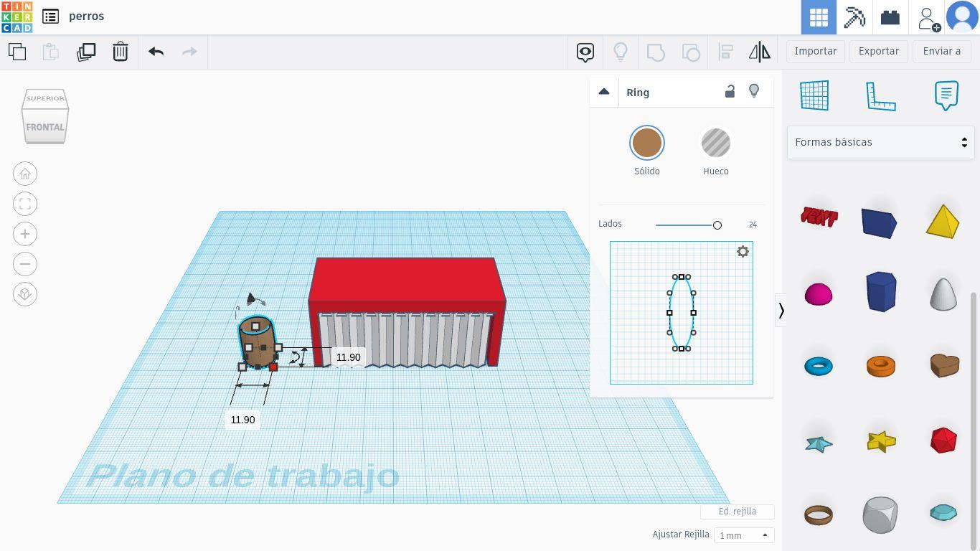Open the Formas básicas dropdown
Screen dimensions: 980x551
[x=881, y=142]
